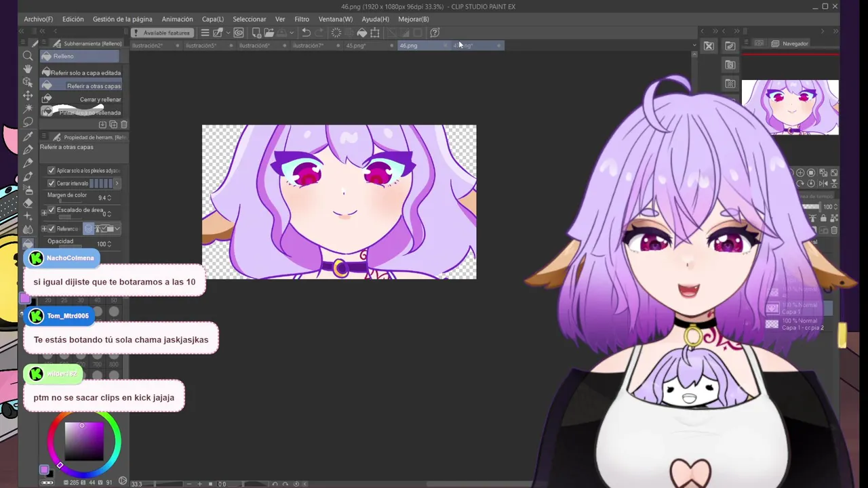Viewport: 868px width, 488px height.
Task: Open the Archivo(F) menu
Action: [39, 19]
